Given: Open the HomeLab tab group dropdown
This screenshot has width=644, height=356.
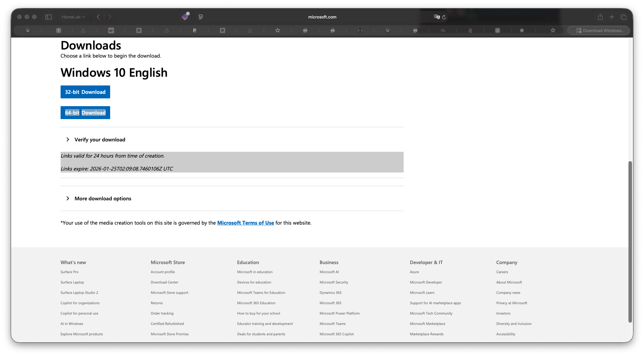Looking at the screenshot, I should 73,17.
